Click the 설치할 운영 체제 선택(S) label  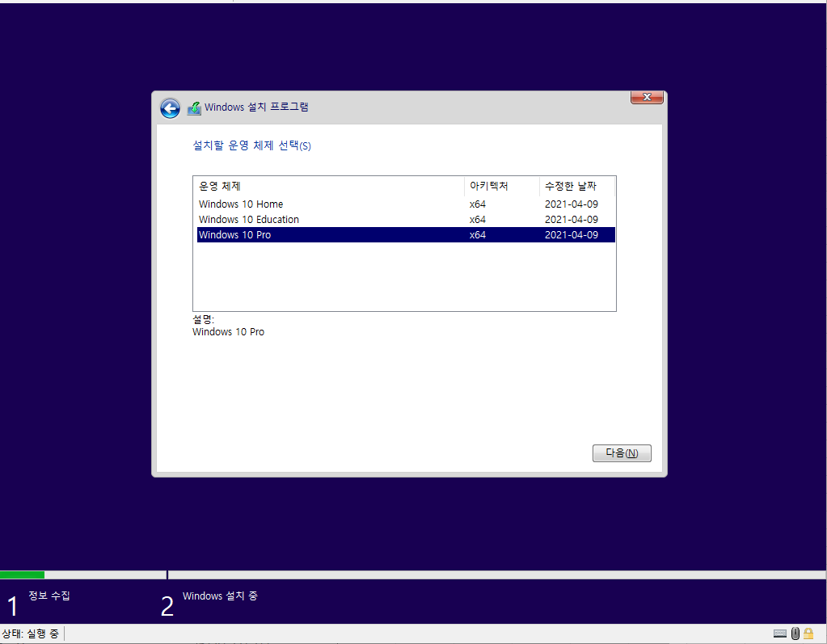click(x=251, y=145)
